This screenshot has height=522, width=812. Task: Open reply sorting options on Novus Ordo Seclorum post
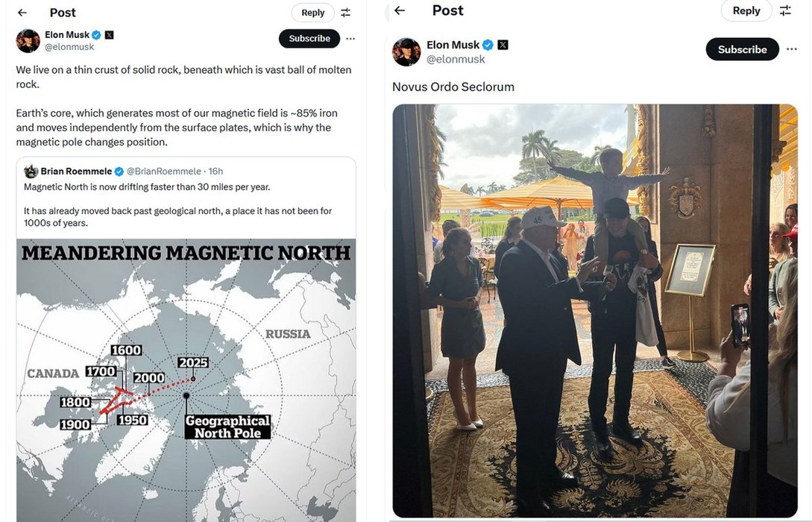click(785, 10)
